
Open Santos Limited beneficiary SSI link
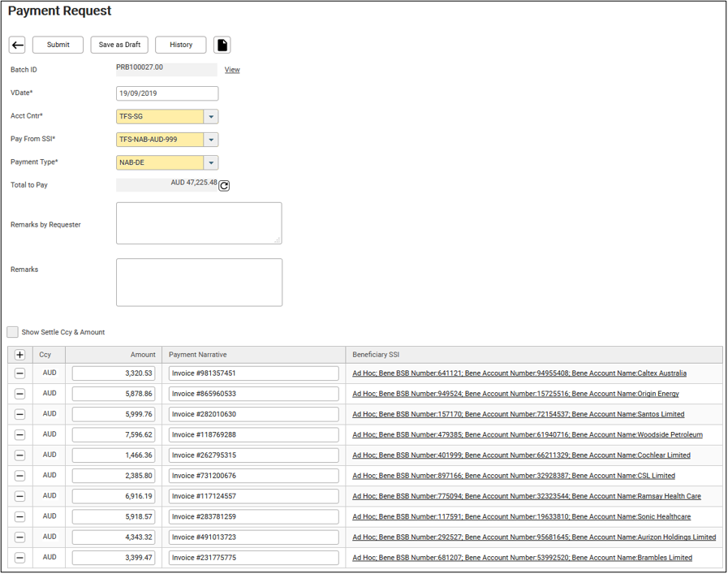coord(518,414)
